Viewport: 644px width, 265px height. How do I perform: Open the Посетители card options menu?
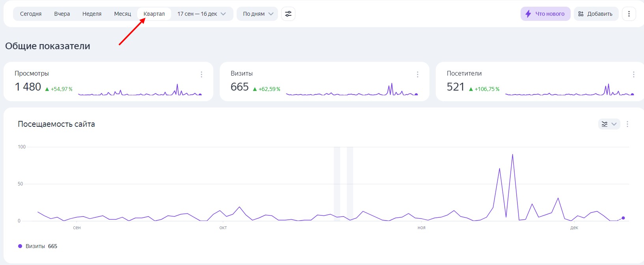click(633, 74)
